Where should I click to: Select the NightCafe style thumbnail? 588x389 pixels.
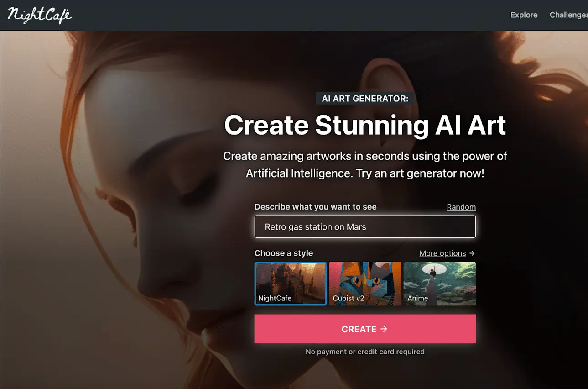291,283
